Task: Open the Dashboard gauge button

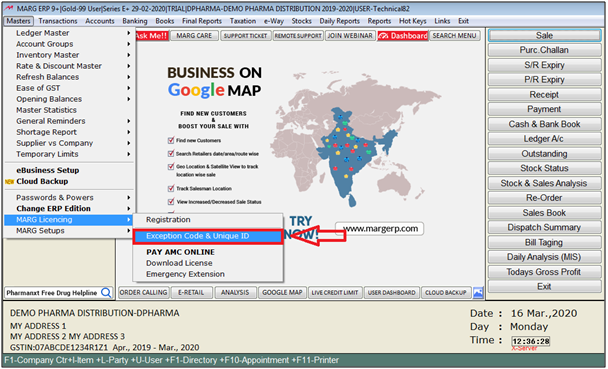Action: coord(403,36)
